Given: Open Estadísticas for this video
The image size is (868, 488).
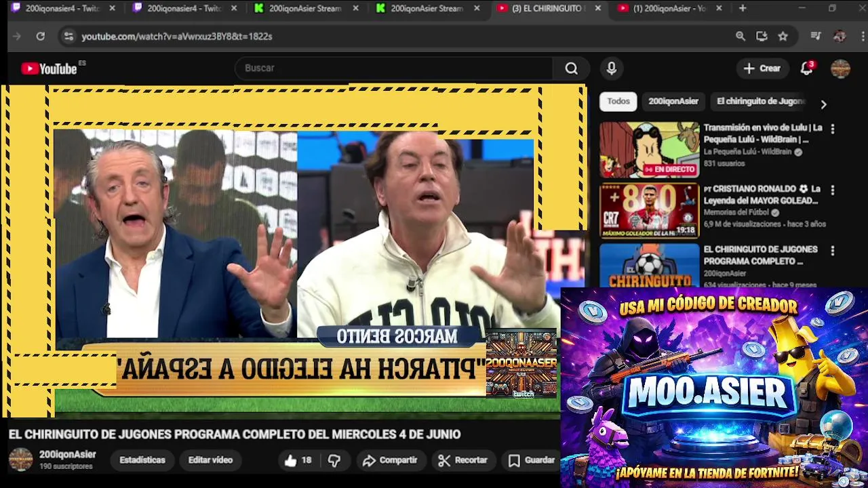Looking at the screenshot, I should click(x=142, y=460).
